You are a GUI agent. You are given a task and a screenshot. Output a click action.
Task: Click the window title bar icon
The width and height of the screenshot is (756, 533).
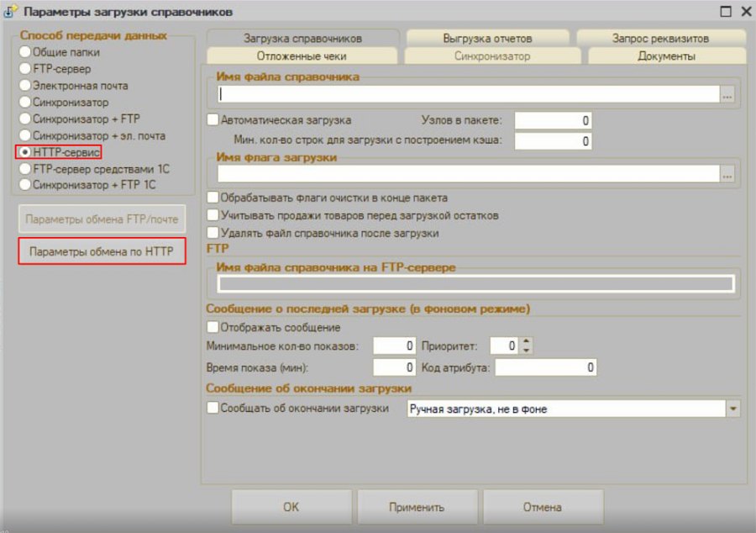11,12
